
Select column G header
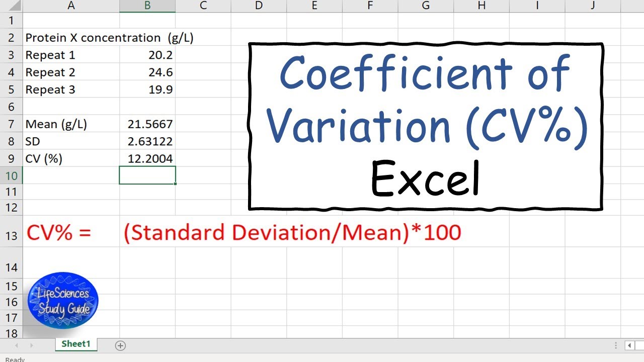pyautogui.click(x=426, y=6)
